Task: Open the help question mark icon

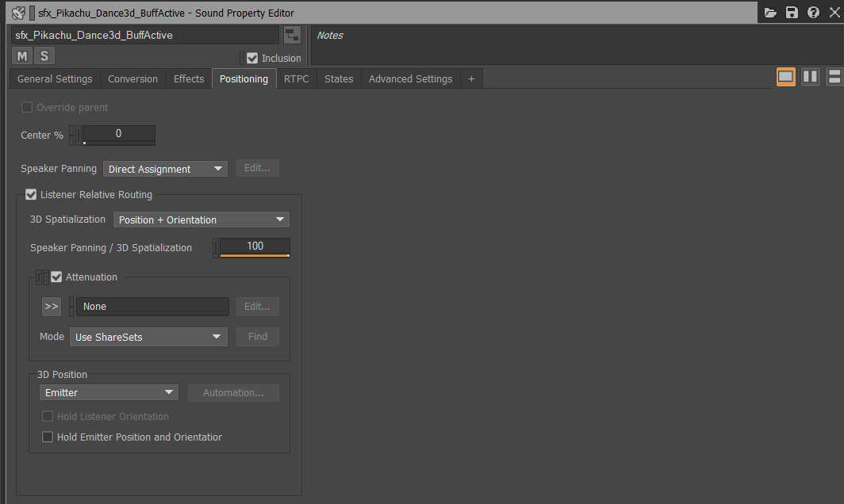Action: point(813,13)
